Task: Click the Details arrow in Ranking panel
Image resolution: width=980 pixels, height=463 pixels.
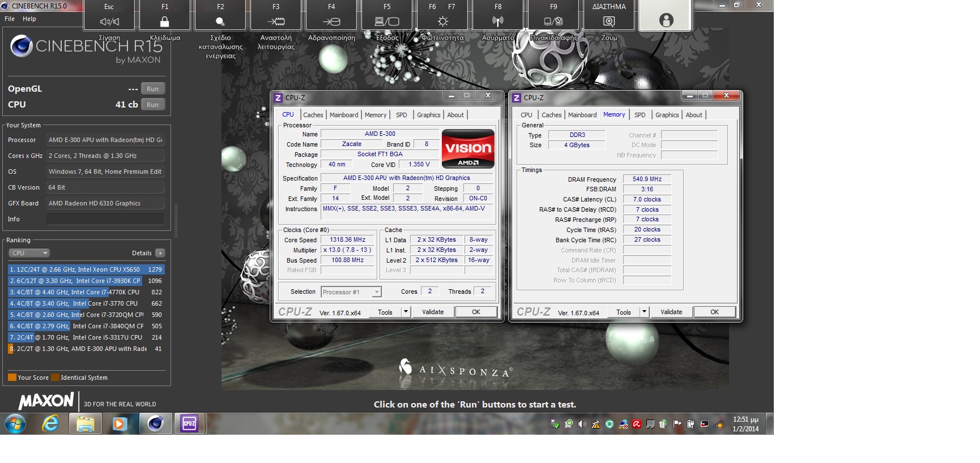Action: click(x=160, y=253)
